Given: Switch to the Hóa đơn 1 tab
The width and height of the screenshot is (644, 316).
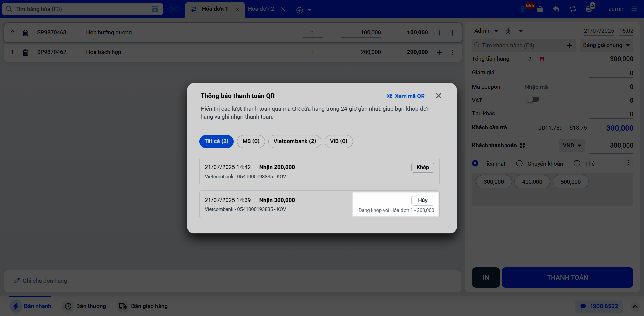Looking at the screenshot, I should (215, 9).
